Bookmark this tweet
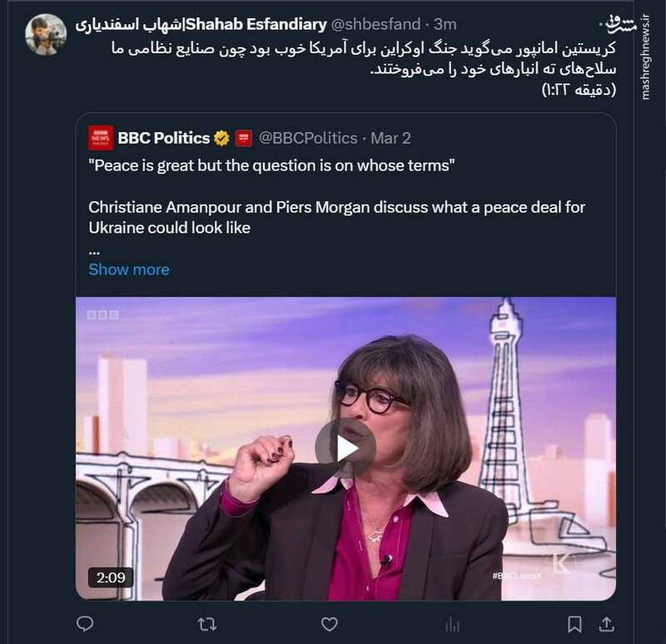The width and height of the screenshot is (666, 644). (x=574, y=623)
